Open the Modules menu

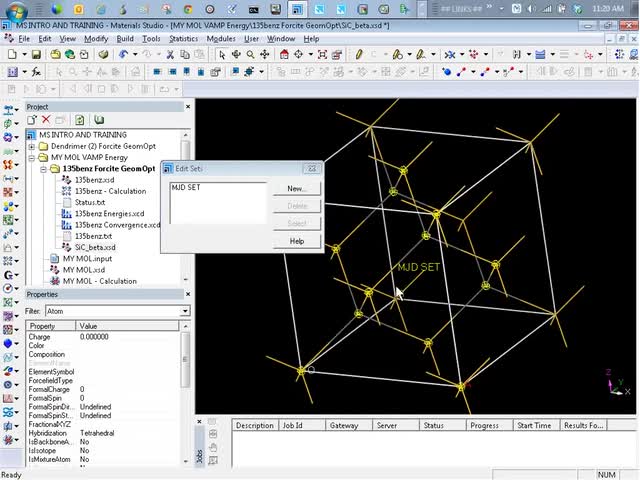tap(221, 39)
